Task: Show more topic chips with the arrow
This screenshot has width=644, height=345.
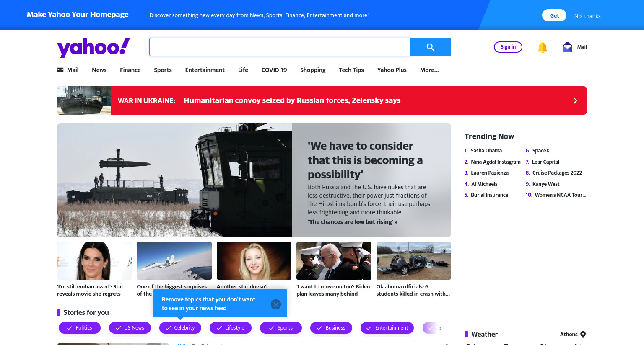Action: pyautogui.click(x=440, y=328)
